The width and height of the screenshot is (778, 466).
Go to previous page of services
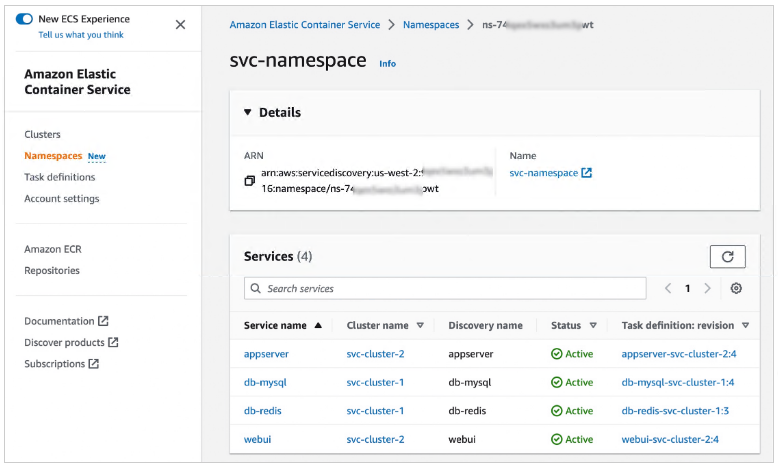pos(668,288)
